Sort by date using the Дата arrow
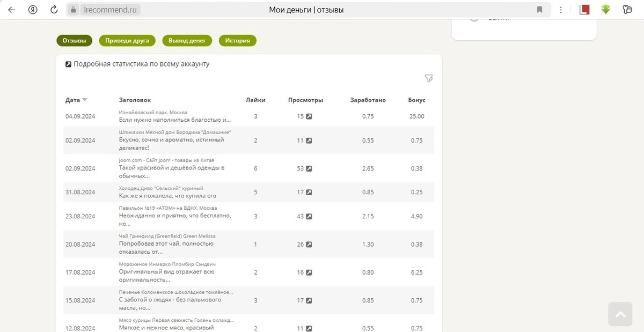Image resolution: width=644 pixels, height=332 pixels. point(85,100)
